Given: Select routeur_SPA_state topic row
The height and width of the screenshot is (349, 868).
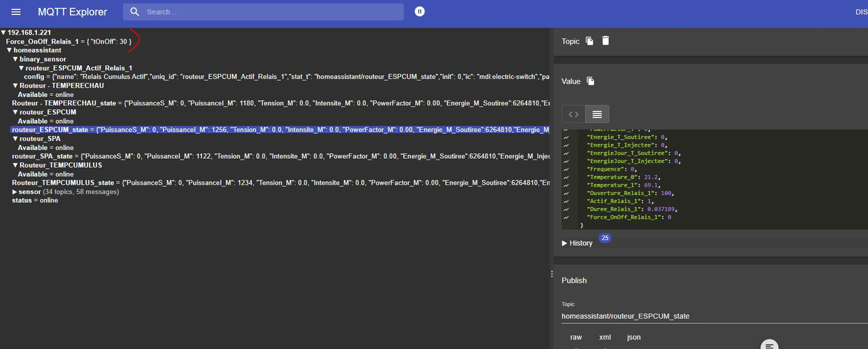Looking at the screenshot, I should 281,156.
